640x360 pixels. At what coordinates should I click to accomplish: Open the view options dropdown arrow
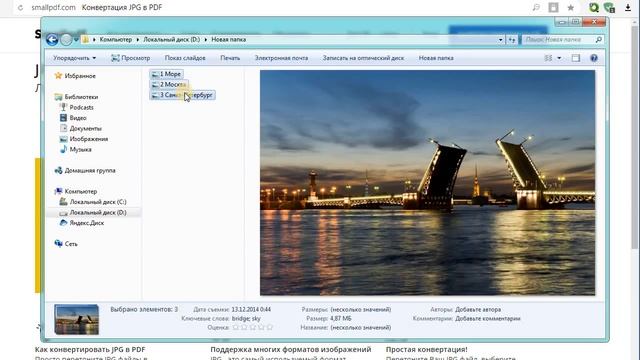tap(559, 58)
